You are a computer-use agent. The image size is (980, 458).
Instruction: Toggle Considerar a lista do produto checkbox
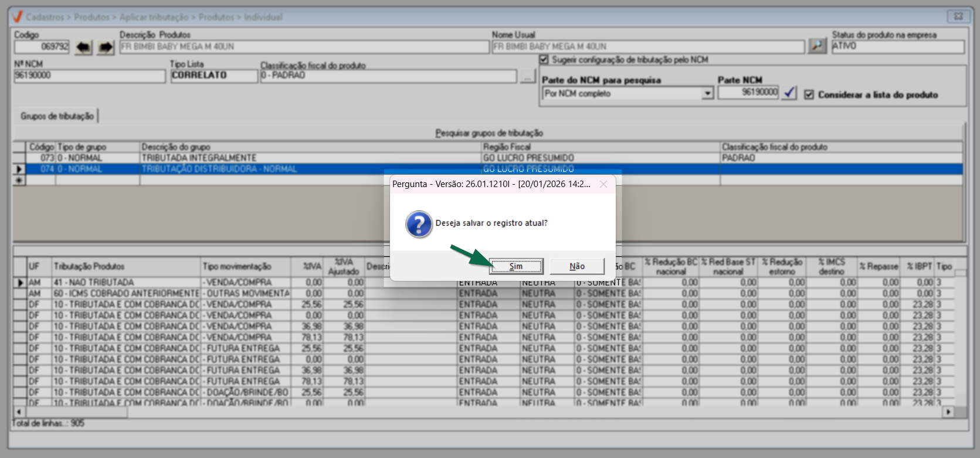[x=809, y=94]
